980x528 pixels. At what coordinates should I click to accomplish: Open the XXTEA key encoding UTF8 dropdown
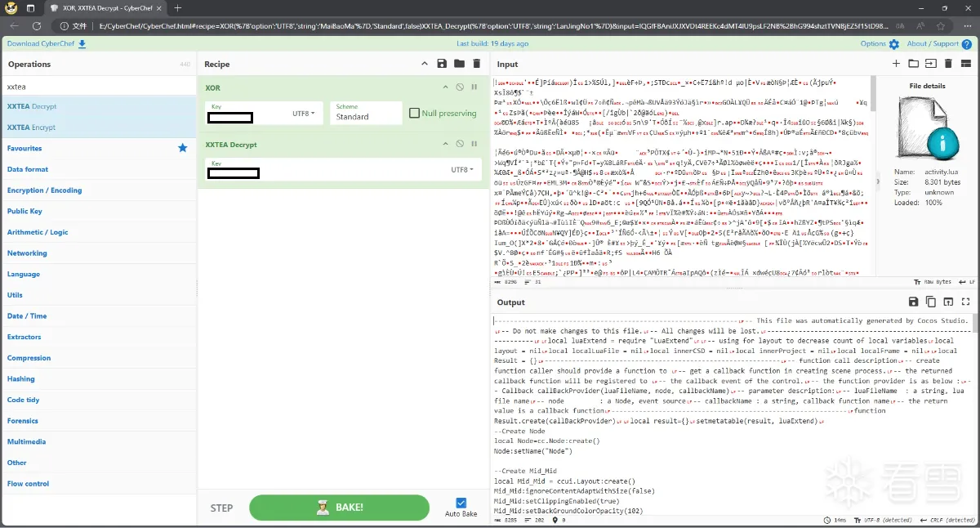[x=461, y=170]
